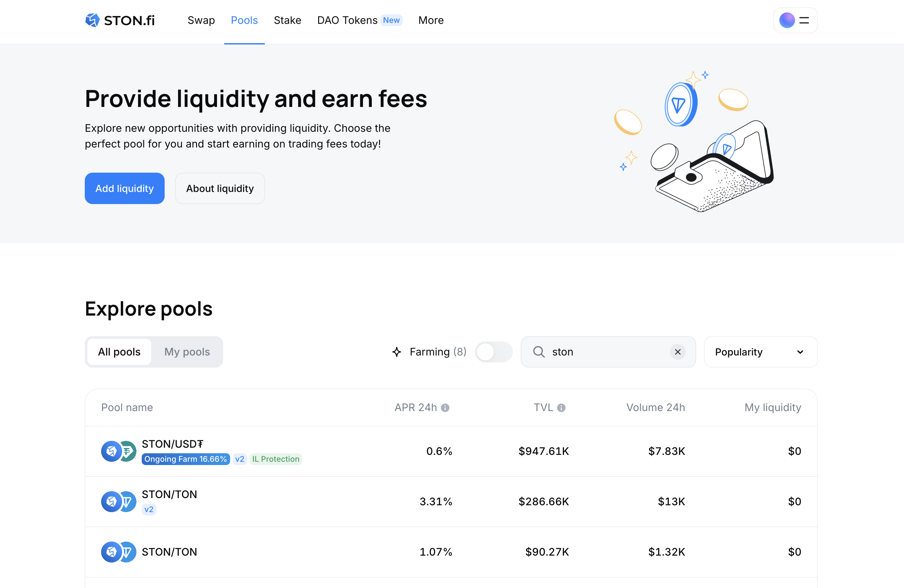Click the STON/USD₮ pool token icons
The height and width of the screenshot is (588, 904).
pos(118,451)
